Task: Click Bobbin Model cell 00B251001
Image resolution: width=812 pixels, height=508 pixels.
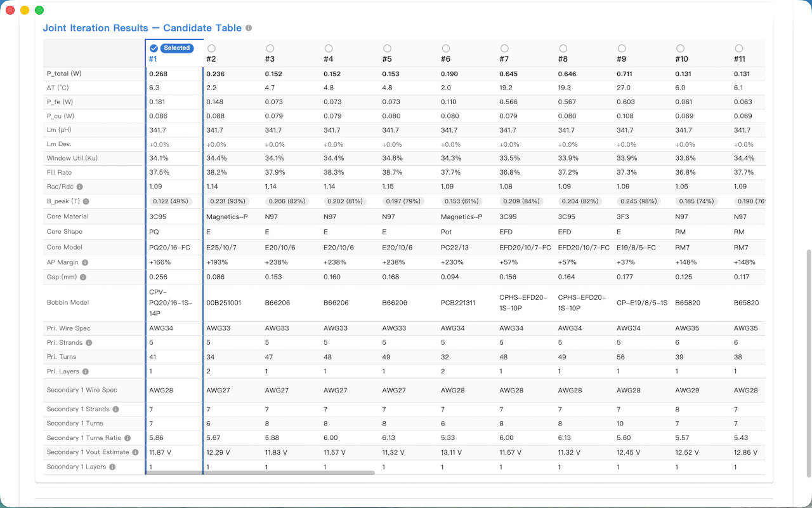Action: [x=223, y=303]
